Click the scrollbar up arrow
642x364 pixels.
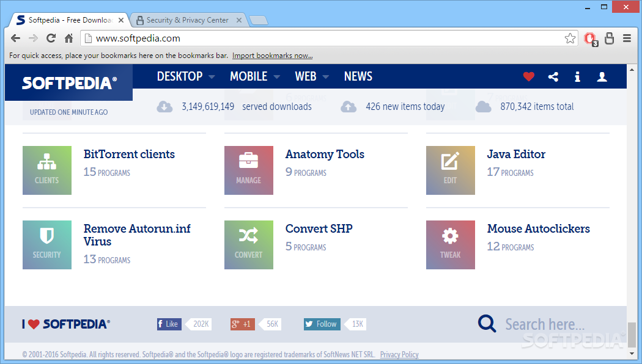tap(632, 70)
